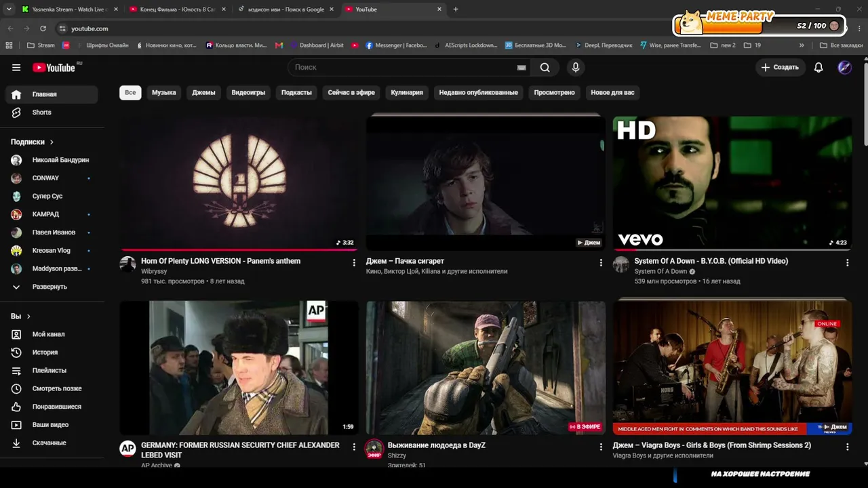868x488 pixels.
Task: Open the AP Archive channel avatar
Action: tap(127, 448)
